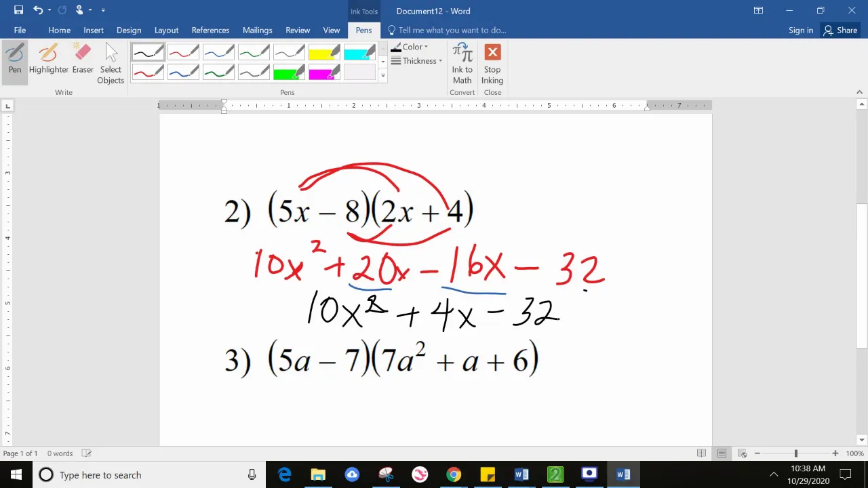This screenshot has height=488, width=868.
Task: Open the Layout ribbon tab
Action: 166,30
